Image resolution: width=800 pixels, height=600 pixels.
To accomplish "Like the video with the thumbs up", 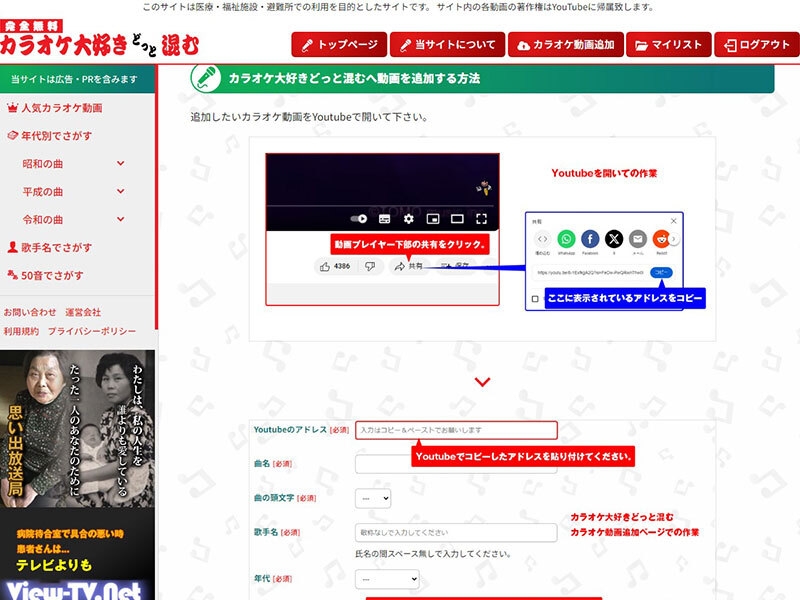I will (325, 264).
